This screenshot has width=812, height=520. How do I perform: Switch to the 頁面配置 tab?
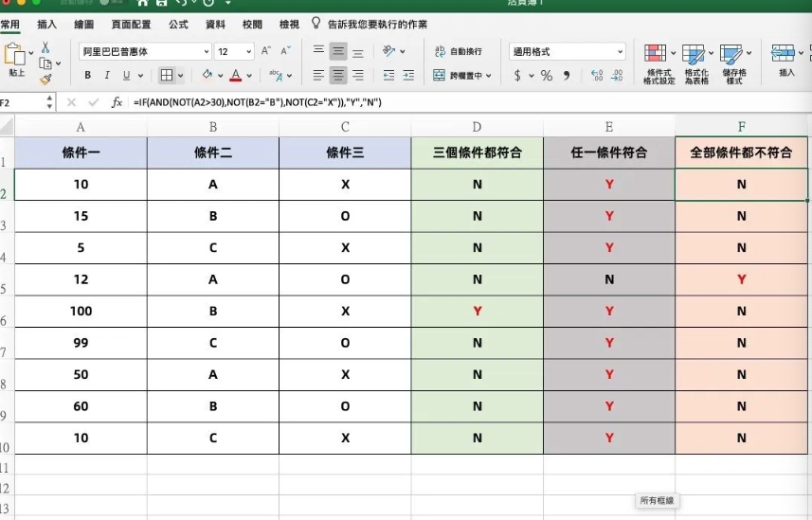[131, 25]
